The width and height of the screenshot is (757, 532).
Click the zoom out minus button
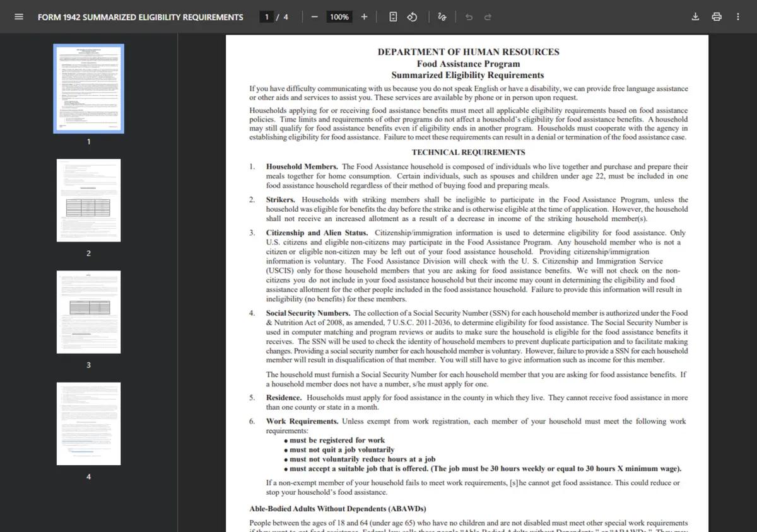(x=314, y=17)
